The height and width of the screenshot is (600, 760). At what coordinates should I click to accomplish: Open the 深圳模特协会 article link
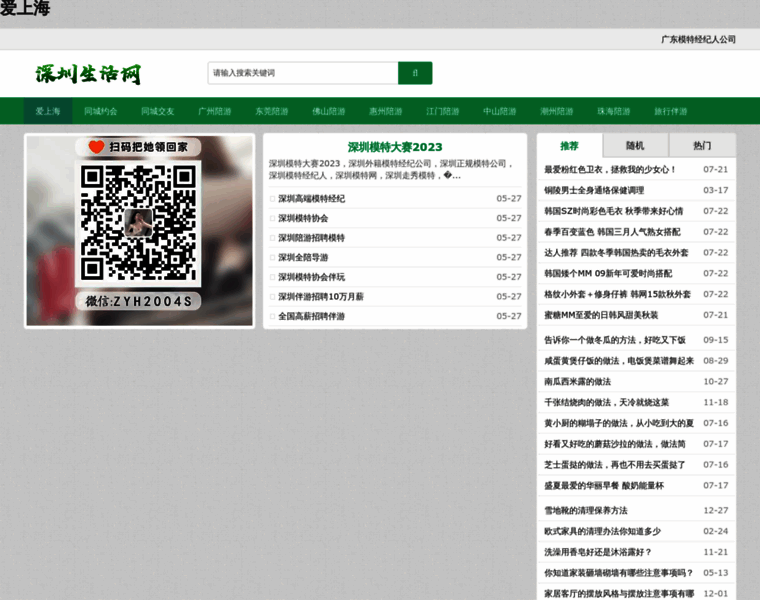(303, 218)
